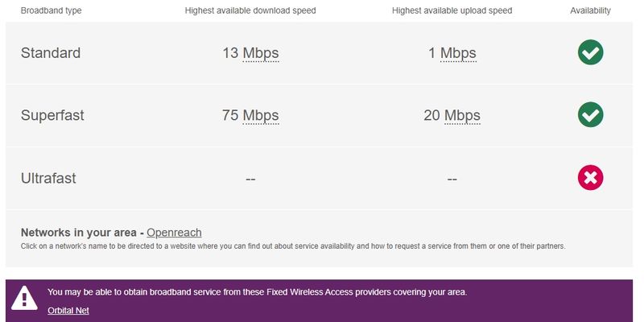The image size is (644, 322).
Task: Click Mbps abbreviation beside 20 upload speed
Action: [462, 115]
